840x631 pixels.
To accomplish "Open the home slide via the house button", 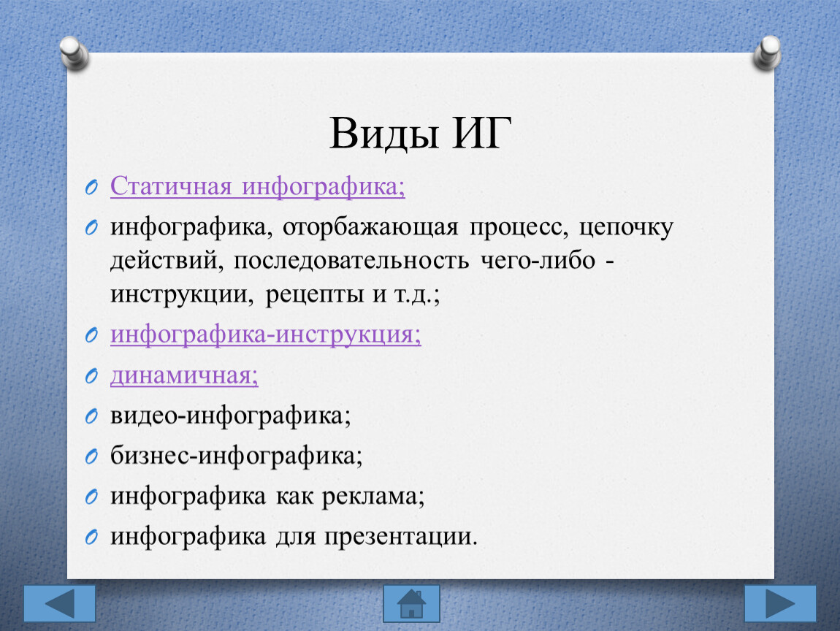I will 411,604.
